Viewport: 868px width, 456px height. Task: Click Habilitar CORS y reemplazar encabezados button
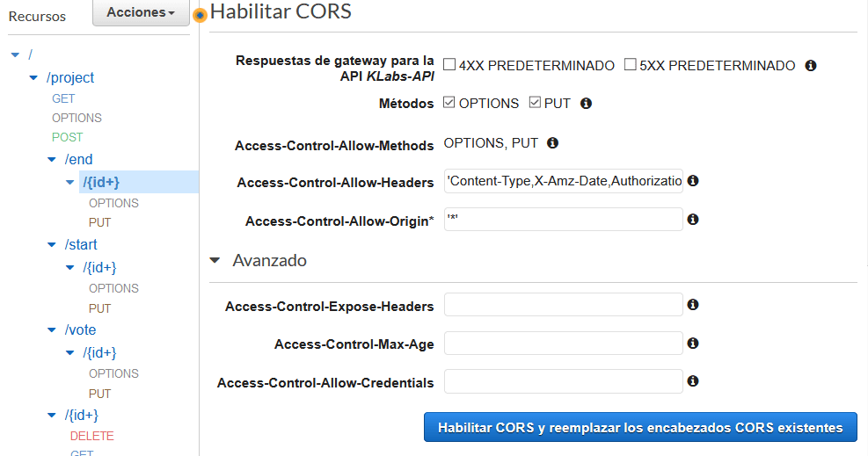point(640,428)
